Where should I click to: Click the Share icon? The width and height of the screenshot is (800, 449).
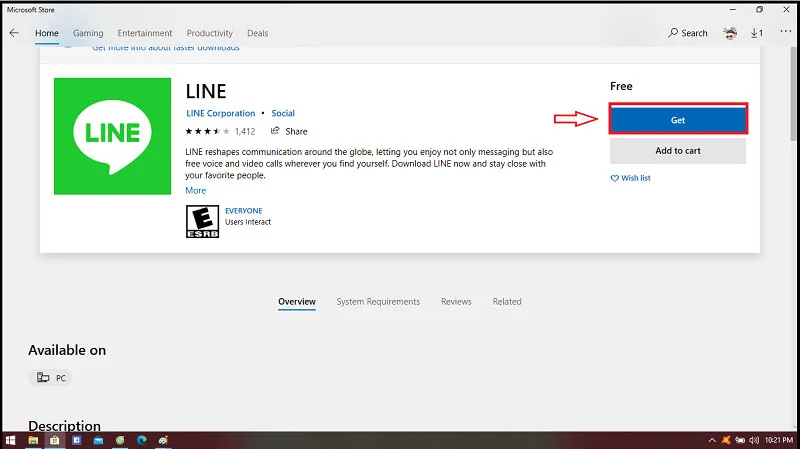[275, 131]
